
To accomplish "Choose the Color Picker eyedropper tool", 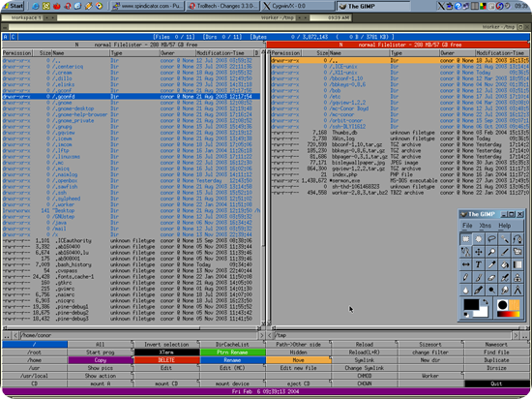I will pos(491,264).
